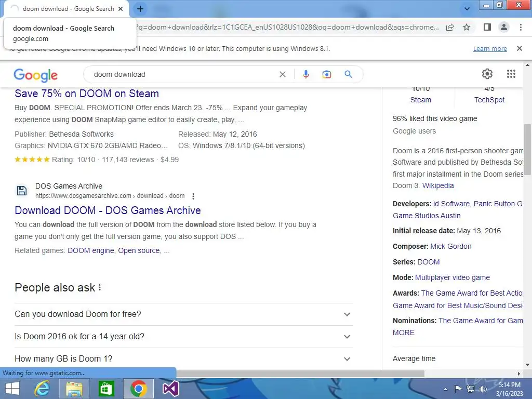Clear the search box with the X icon
The image size is (532, 399).
pos(282,74)
